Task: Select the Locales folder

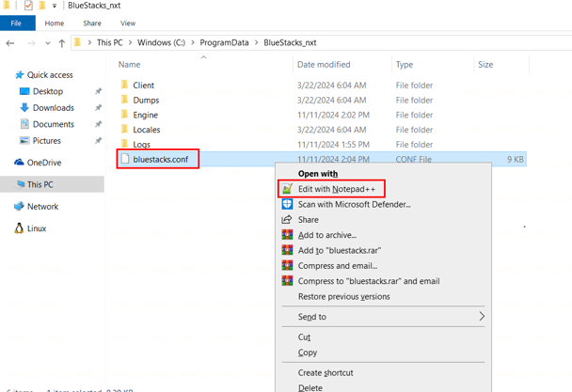Action: tap(146, 130)
